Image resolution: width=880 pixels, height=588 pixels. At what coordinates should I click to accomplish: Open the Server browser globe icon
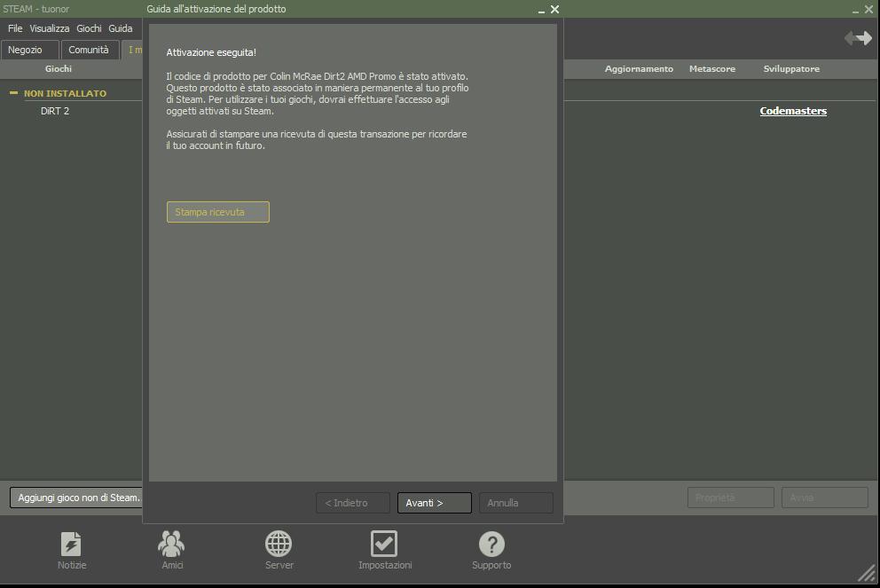279,544
